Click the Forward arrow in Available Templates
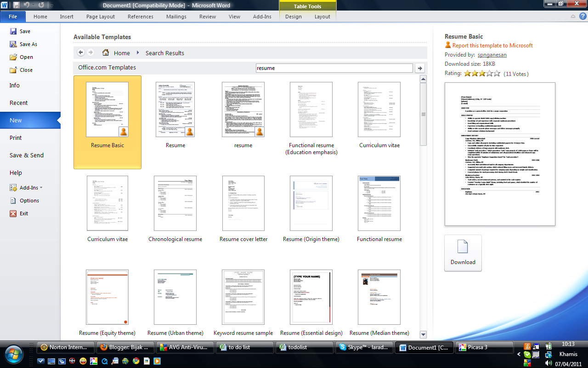The image size is (588, 368). [x=90, y=52]
